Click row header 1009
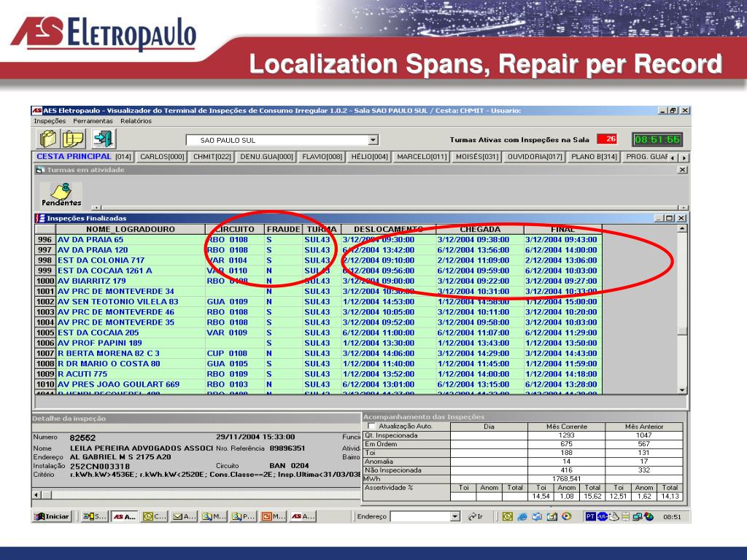The image size is (747, 560). click(x=45, y=374)
